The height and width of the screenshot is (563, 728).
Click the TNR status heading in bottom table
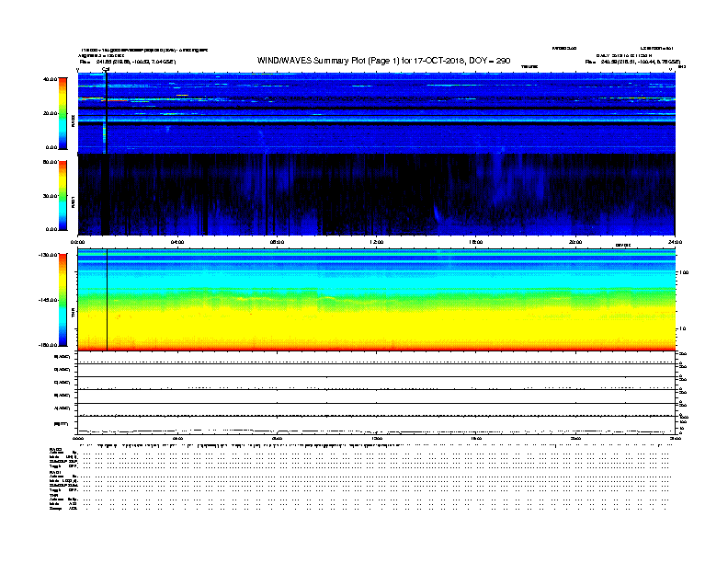pos(53,495)
